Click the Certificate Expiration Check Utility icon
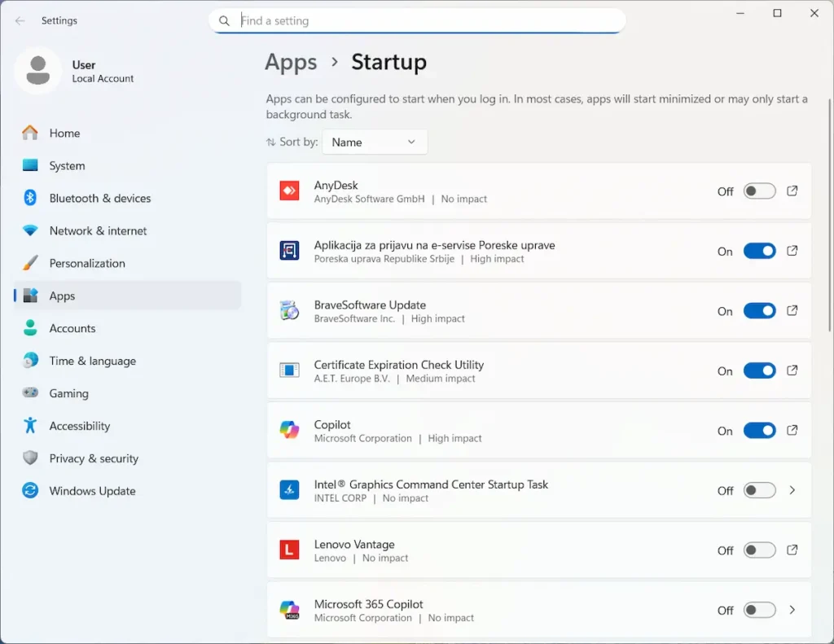This screenshot has height=644, width=834. pos(289,370)
